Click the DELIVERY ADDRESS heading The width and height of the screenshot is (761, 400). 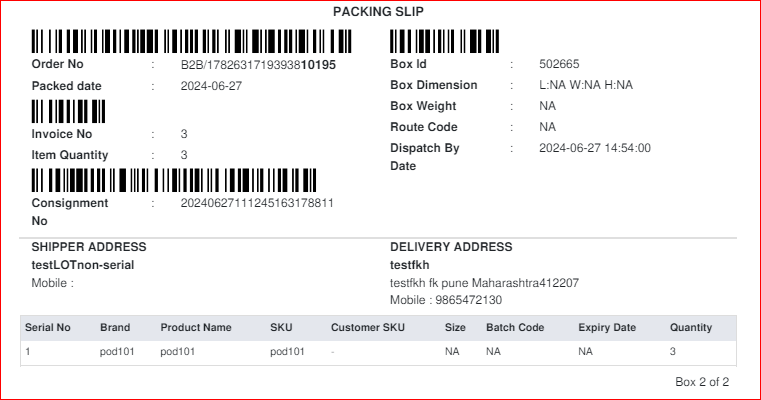(451, 247)
